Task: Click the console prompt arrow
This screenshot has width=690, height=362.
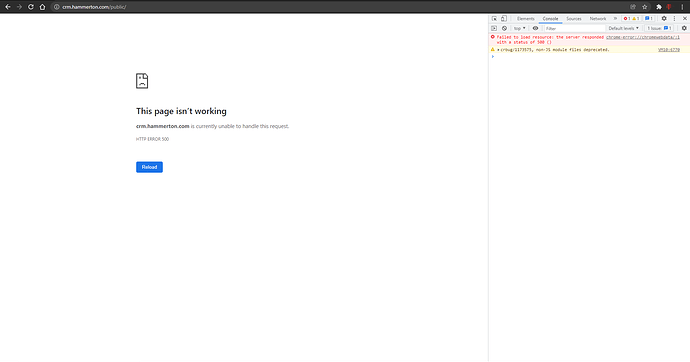Action: point(493,56)
